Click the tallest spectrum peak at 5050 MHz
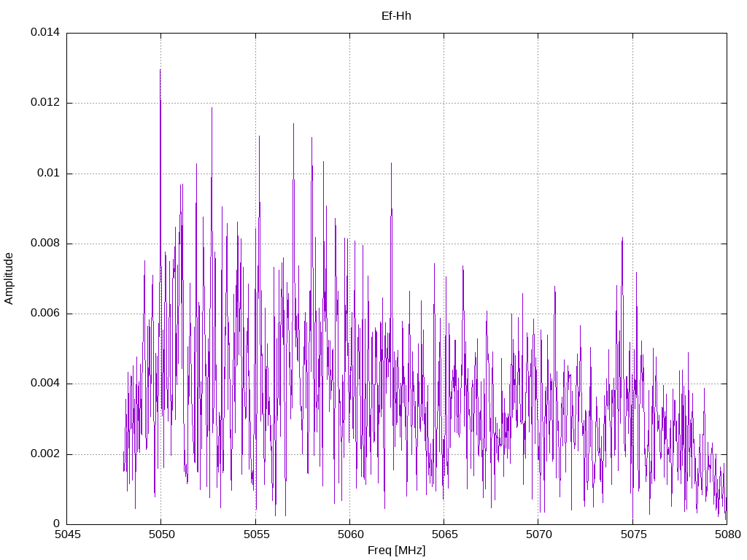 160,70
